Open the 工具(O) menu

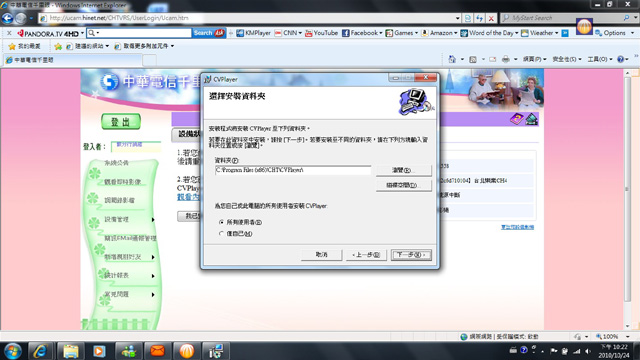[600, 60]
